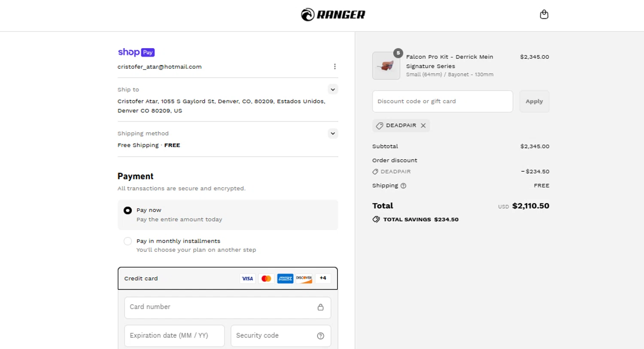Click the Payment heading
This screenshot has height=349, width=644.
point(135,176)
